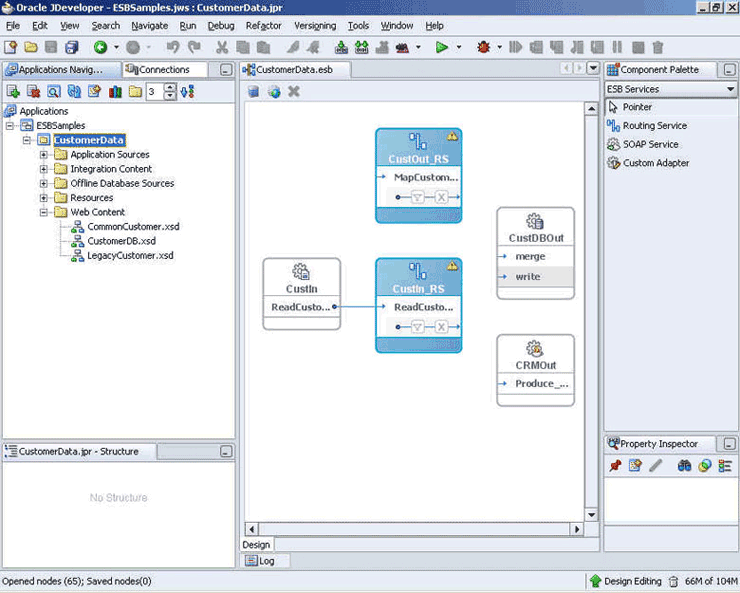Click the green Back navigation icon
740x593 pixels.
click(100, 47)
